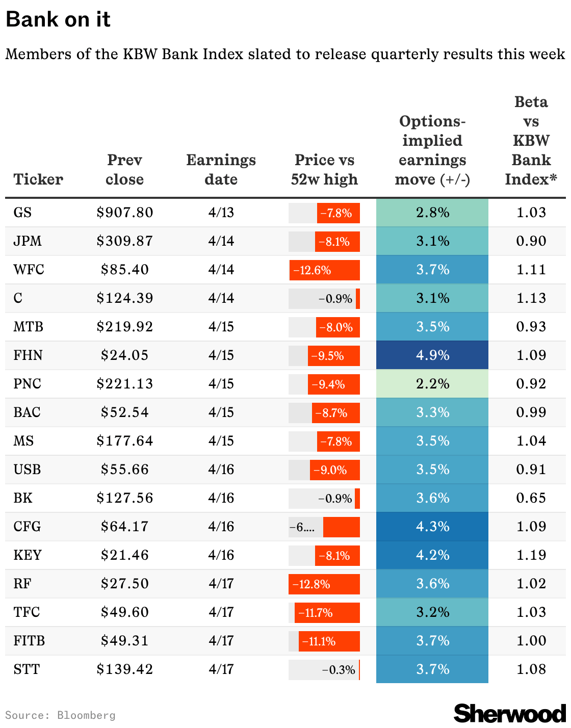
Task: Select Options-implied earnings move header
Action: (x=432, y=150)
